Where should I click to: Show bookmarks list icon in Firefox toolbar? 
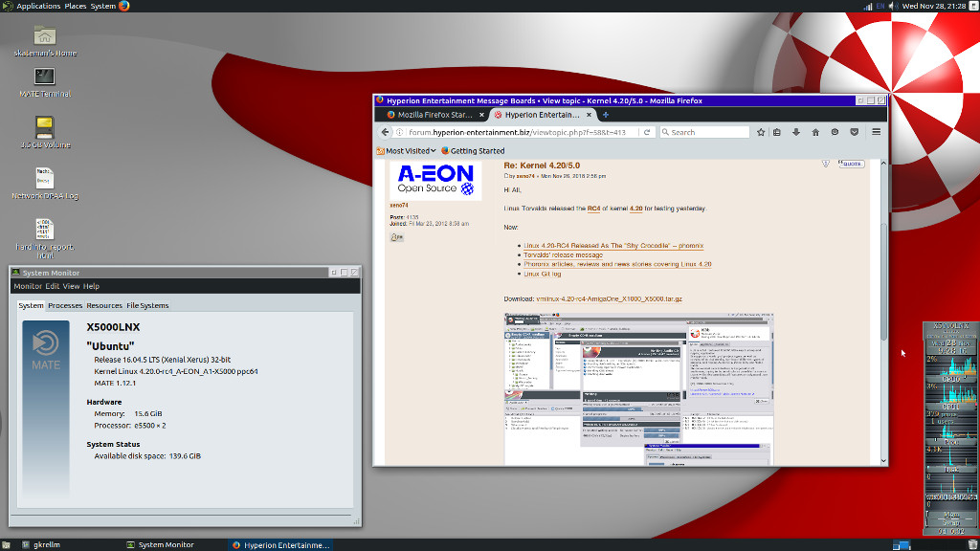pyautogui.click(x=777, y=132)
